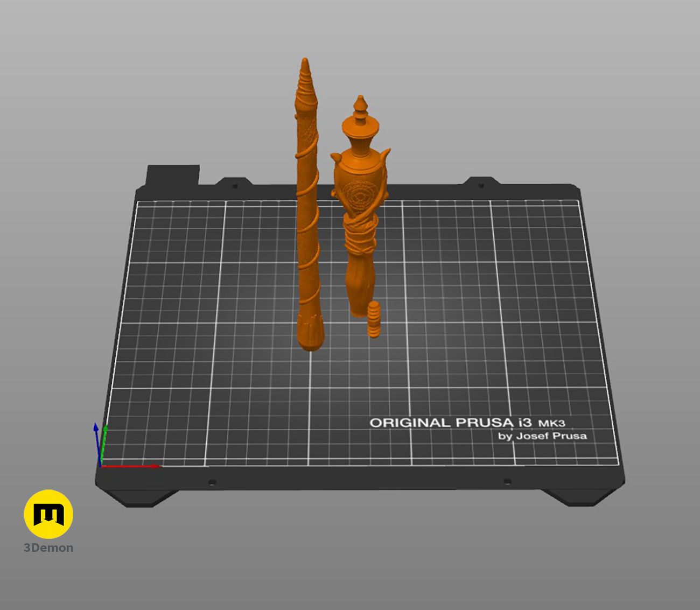Screen dimensions: 700x610
Task: Click the ORIGINAL PRUSA i3 MK3 label
Action: point(467,423)
